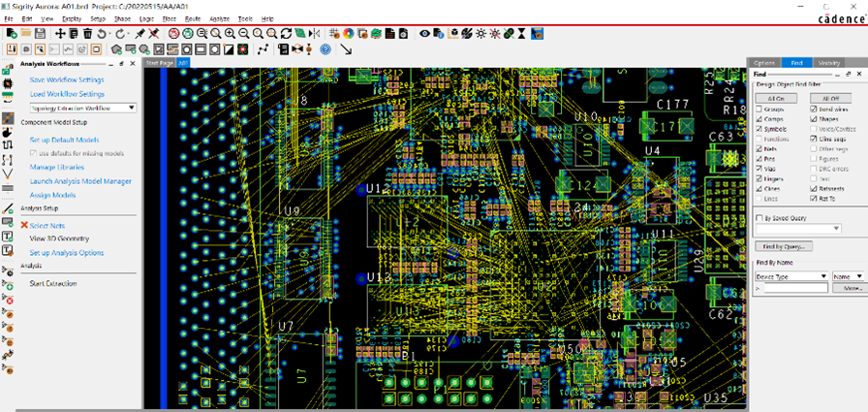The height and width of the screenshot is (412, 868).
Task: Click Set up Default Models link
Action: (x=64, y=140)
